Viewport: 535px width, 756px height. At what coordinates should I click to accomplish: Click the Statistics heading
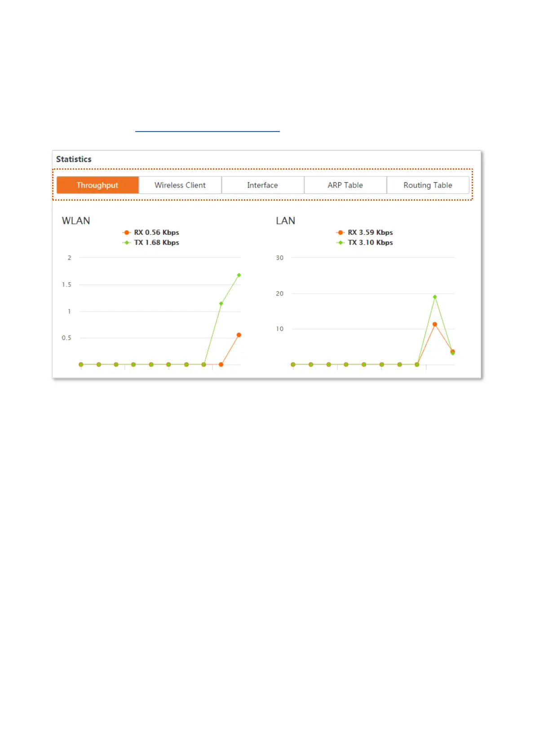point(74,159)
